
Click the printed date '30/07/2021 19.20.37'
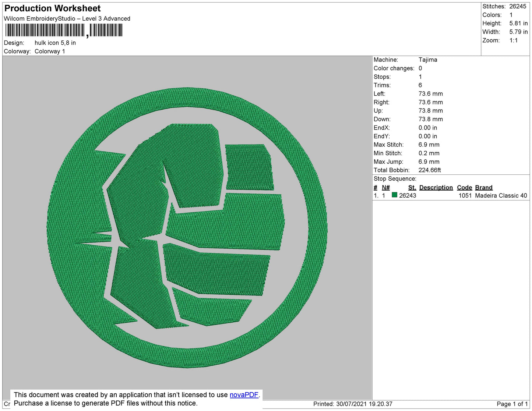[x=364, y=404]
